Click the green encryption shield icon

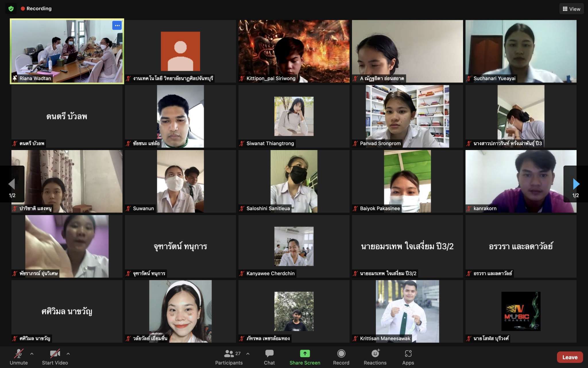point(11,9)
